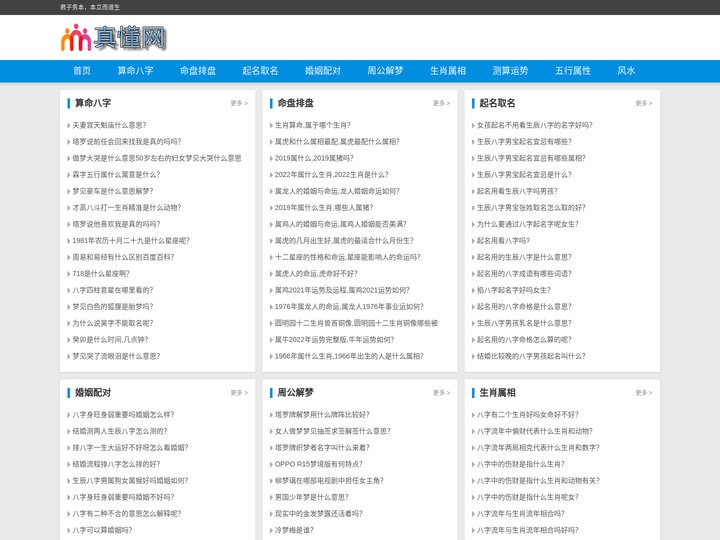The width and height of the screenshot is (720, 540).
Task: Open article OPPO R15梦境版有何特点?
Action: 319,464
